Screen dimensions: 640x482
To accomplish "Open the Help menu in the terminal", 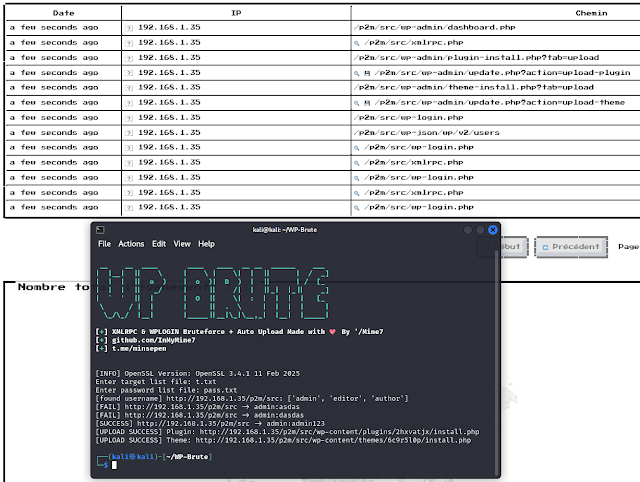I will click(x=207, y=244).
